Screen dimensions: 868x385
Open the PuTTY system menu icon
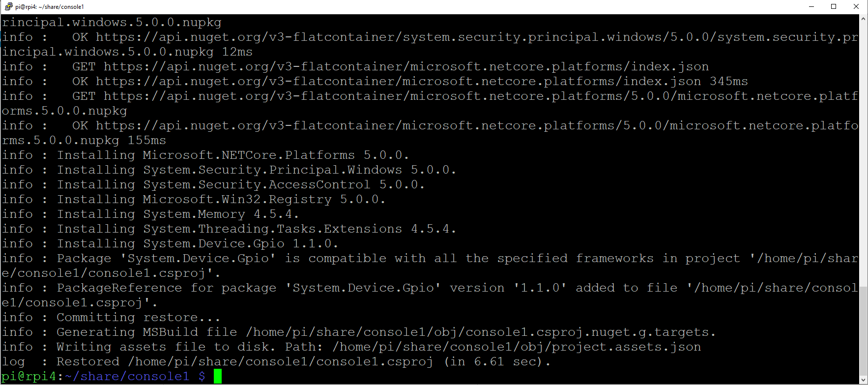pos(8,6)
